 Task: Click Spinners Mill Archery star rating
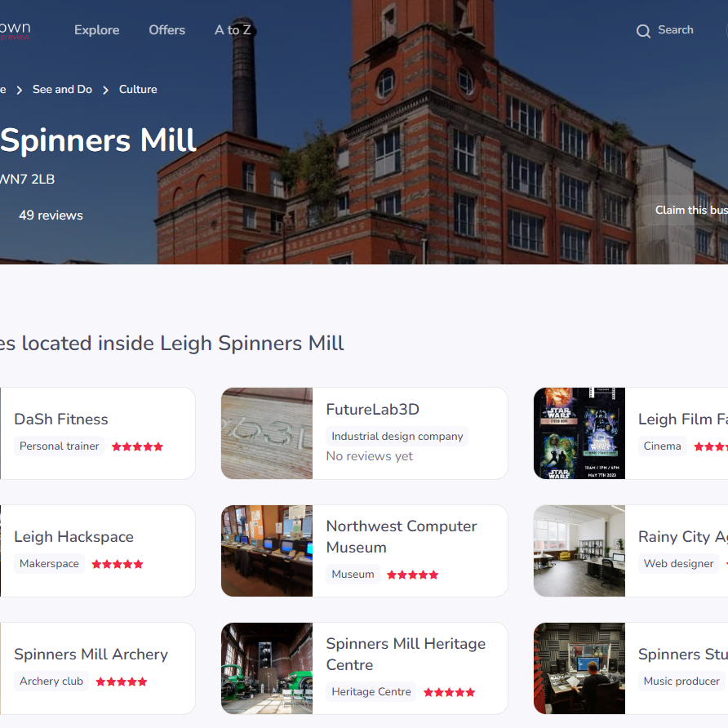click(122, 681)
